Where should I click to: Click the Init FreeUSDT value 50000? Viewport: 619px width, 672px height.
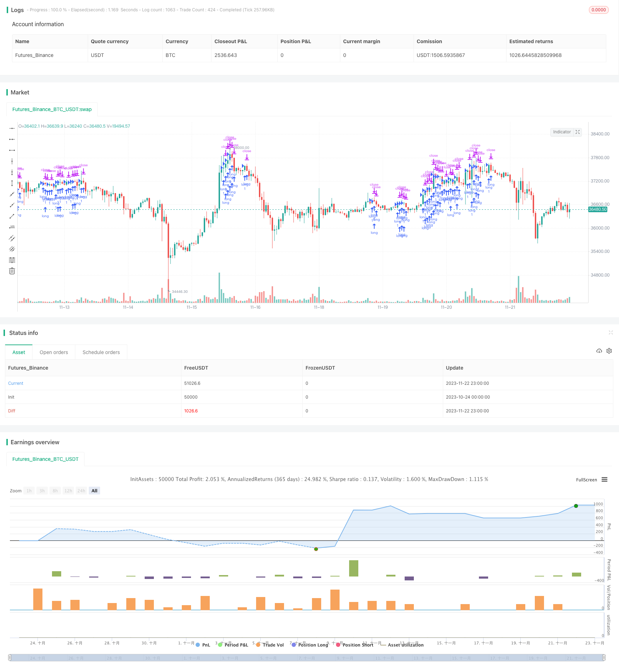[x=191, y=397]
